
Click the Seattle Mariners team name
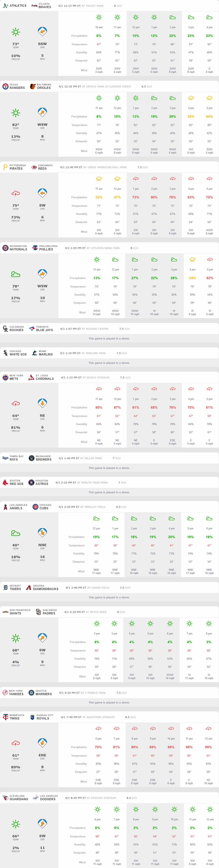pos(44,694)
